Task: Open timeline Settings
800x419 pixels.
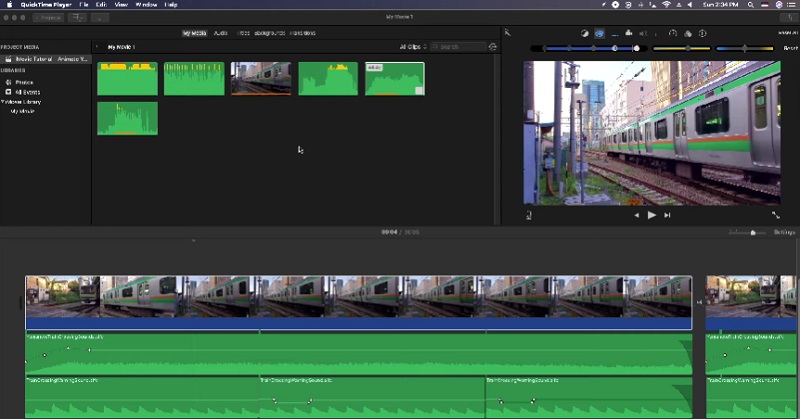Action: (x=784, y=232)
